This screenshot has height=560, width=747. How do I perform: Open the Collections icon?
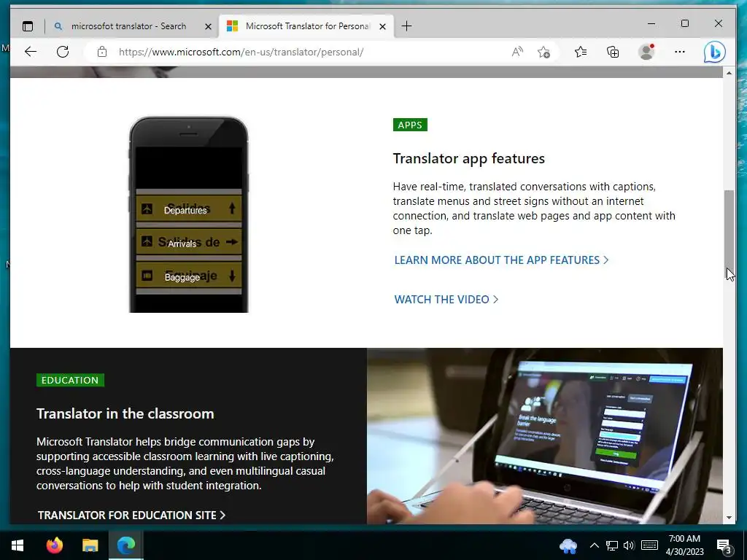613,52
